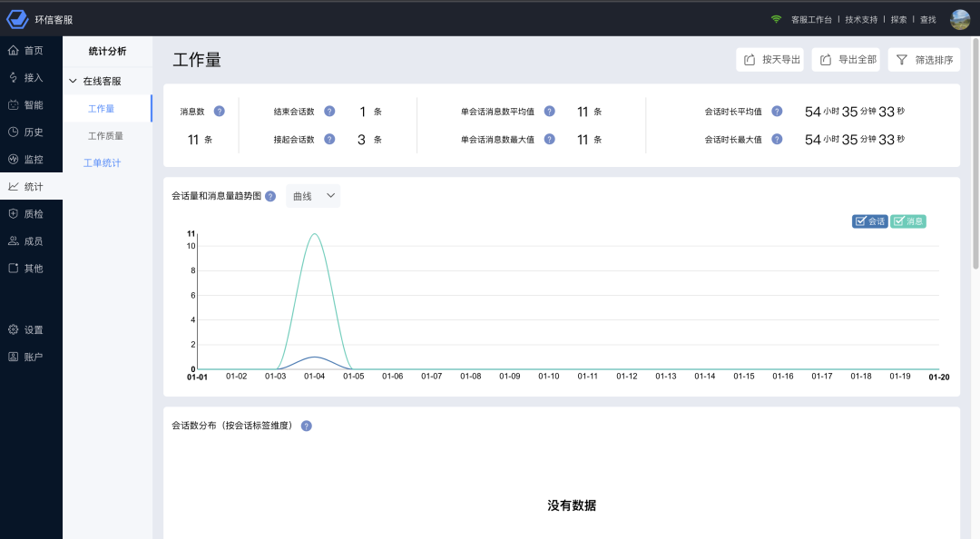Select 工单统计 in the statistics menu

pos(102,163)
